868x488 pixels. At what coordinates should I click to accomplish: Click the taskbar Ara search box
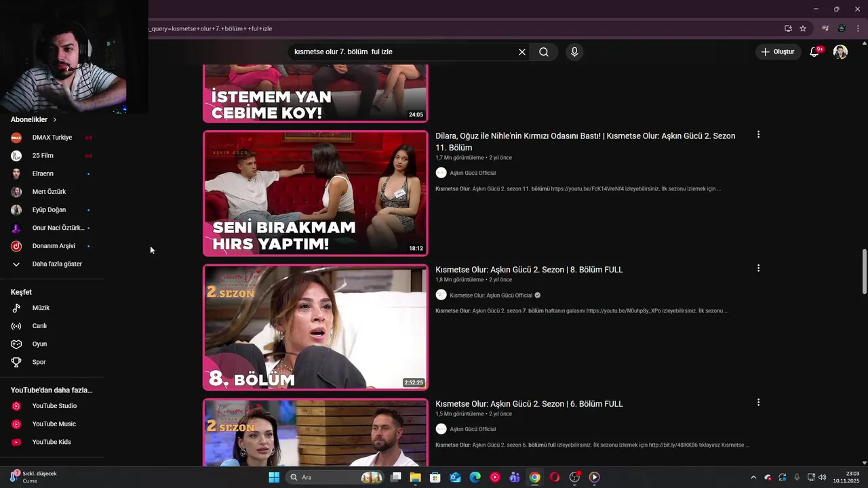[x=336, y=477]
